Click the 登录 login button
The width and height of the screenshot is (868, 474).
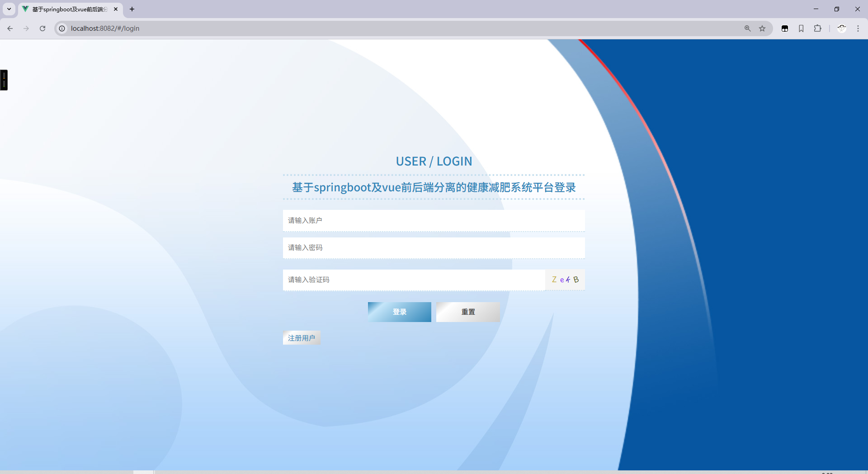tap(400, 312)
